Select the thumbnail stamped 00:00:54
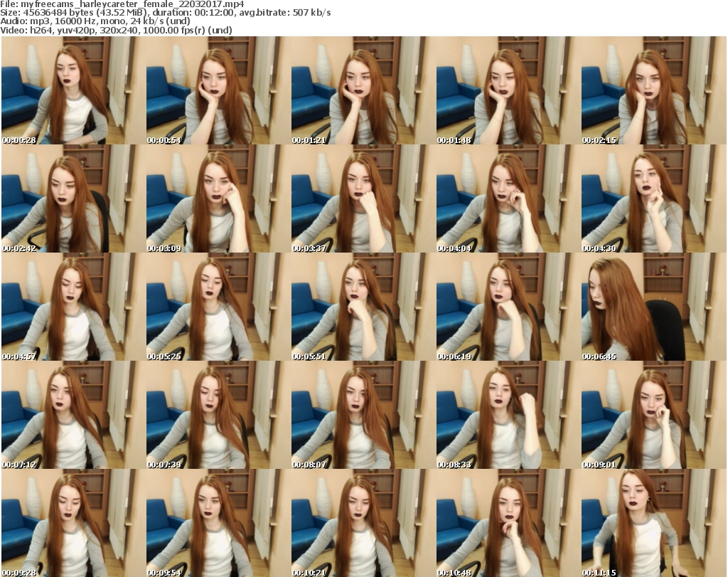The width and height of the screenshot is (728, 577). [x=219, y=90]
